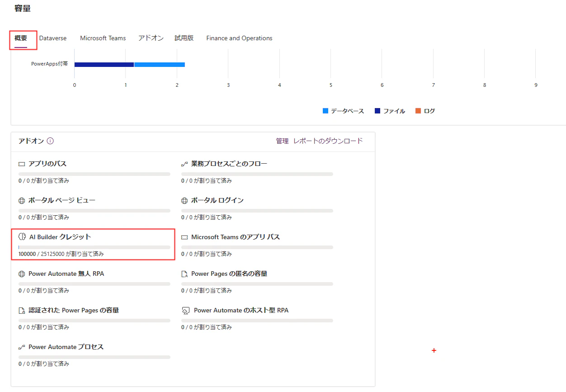This screenshot has height=392, width=566.
Task: Click the Power Pages の匿名の容量 title
Action: click(229, 274)
